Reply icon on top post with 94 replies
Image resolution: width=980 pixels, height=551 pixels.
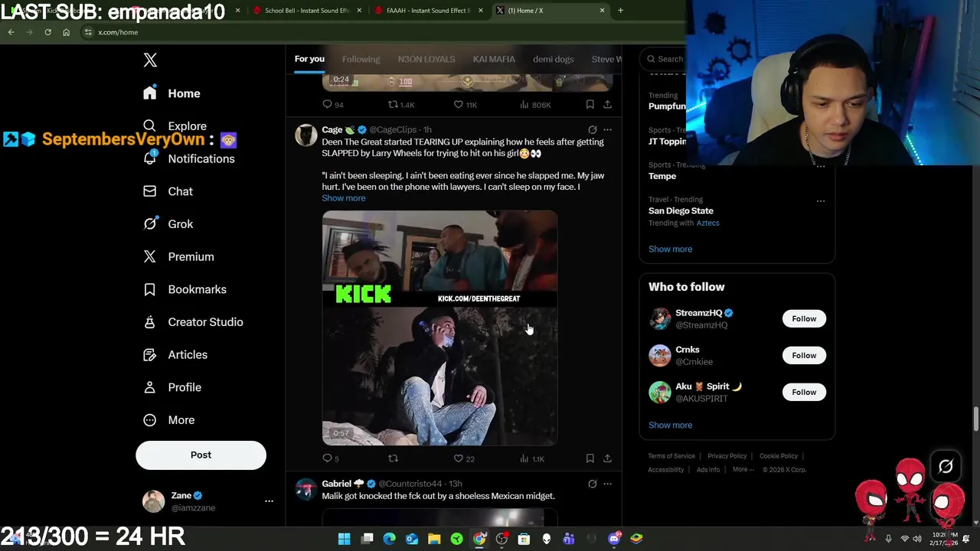coord(328,105)
